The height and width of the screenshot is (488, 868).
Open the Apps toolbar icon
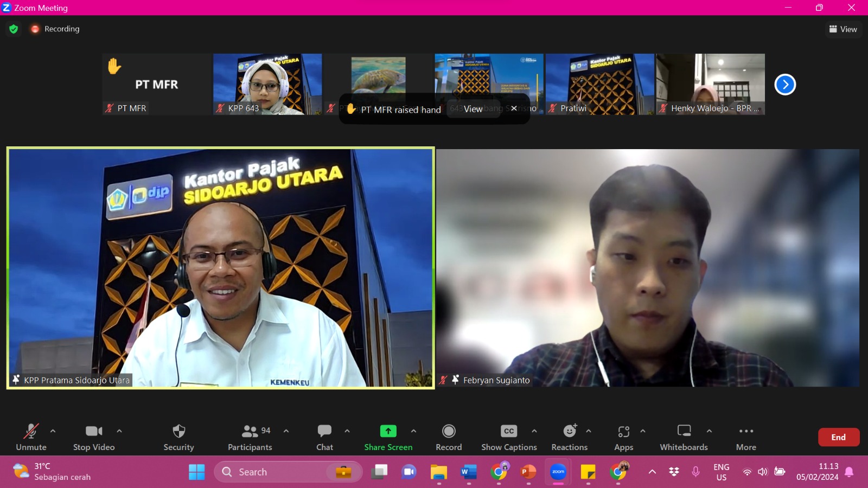623,437
